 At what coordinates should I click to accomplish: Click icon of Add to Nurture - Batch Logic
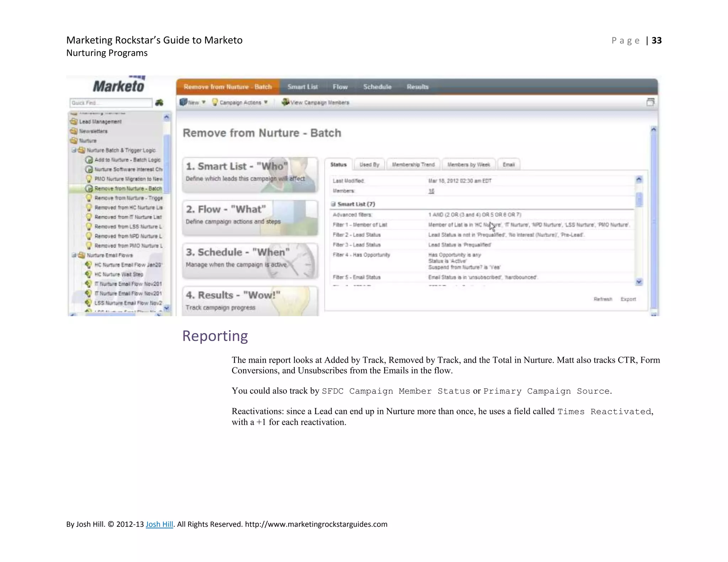(89, 160)
